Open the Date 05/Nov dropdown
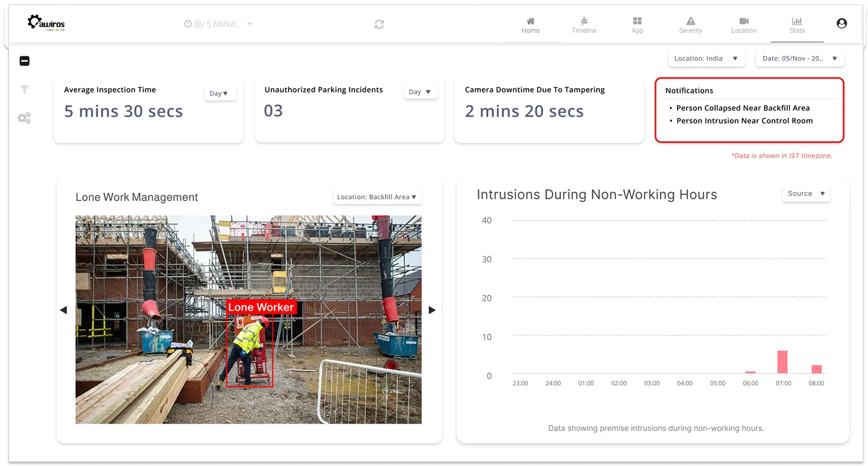868x466 pixels. (799, 59)
